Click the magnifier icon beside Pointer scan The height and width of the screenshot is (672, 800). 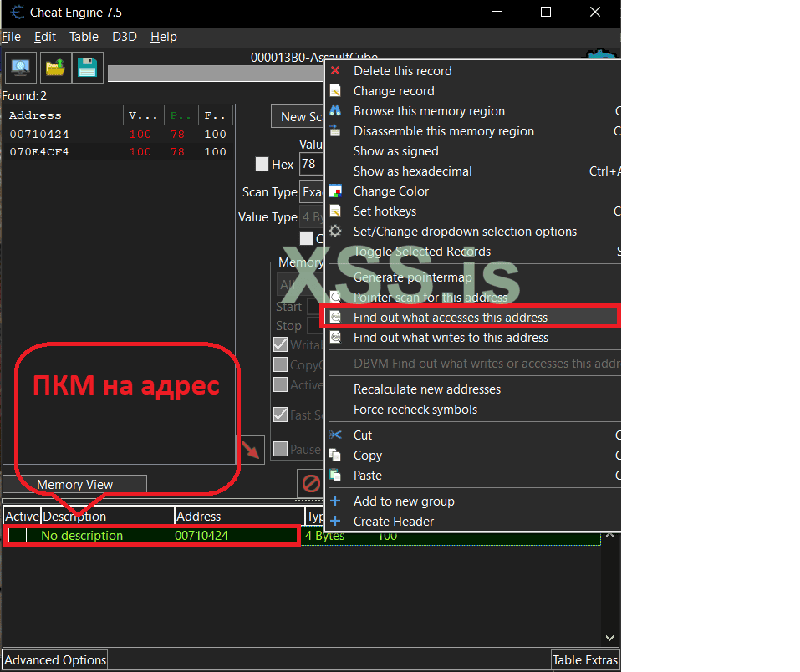click(335, 297)
